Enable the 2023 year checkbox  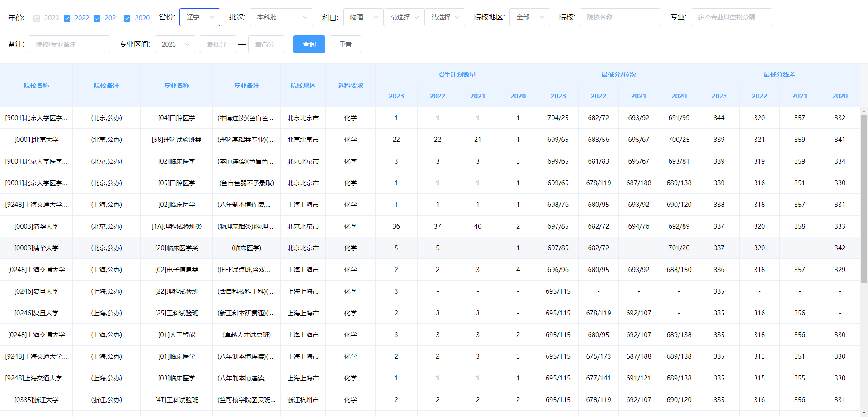pyautogui.click(x=36, y=18)
